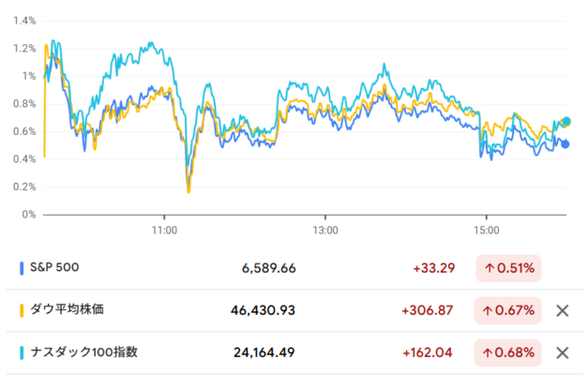588x375 pixels.
Task: Click the up arrow in S&P 500 badge
Action: (x=490, y=268)
